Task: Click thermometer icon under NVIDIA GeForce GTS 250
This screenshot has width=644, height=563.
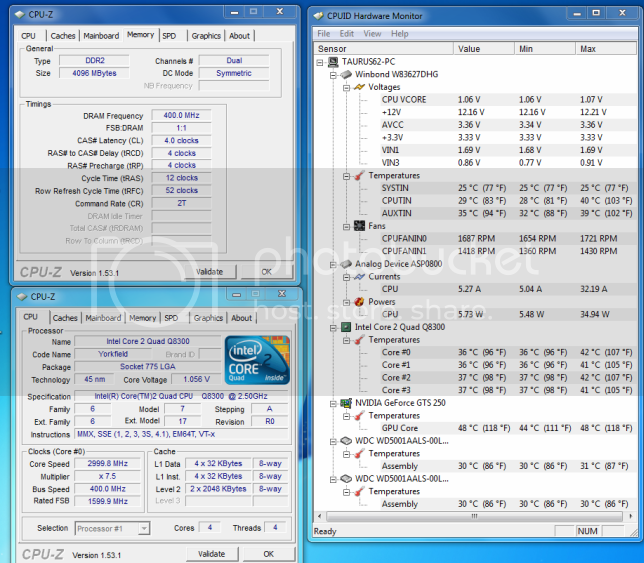Action: coord(359,416)
